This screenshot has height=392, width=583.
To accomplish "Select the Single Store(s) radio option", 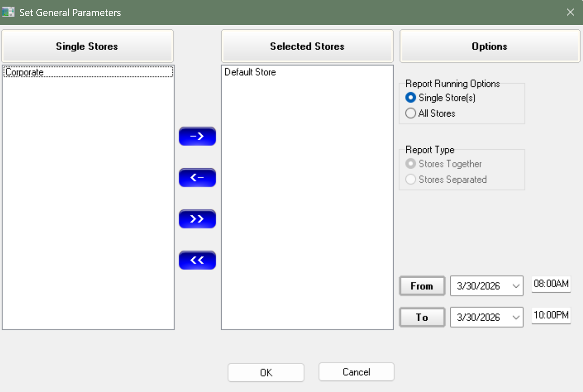I will 411,98.
